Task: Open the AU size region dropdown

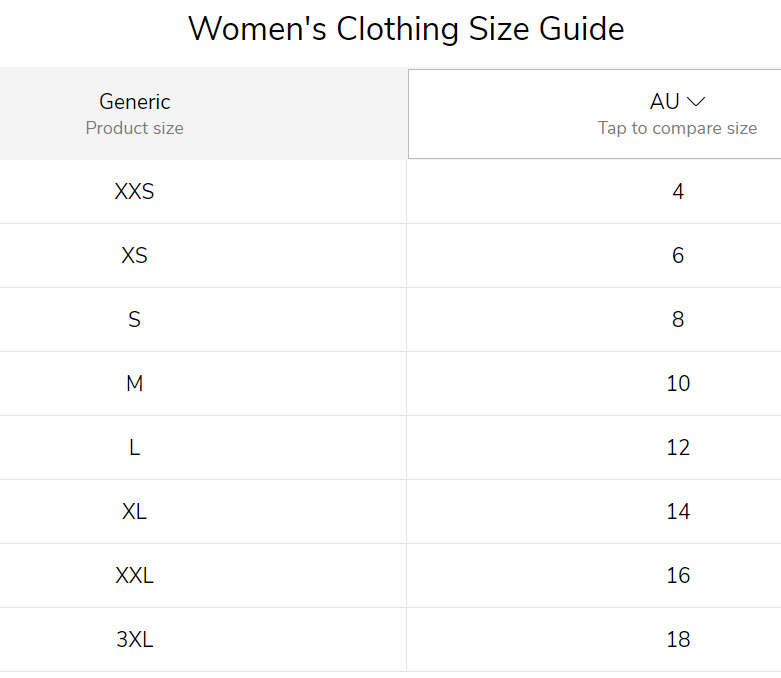Action: [594, 114]
